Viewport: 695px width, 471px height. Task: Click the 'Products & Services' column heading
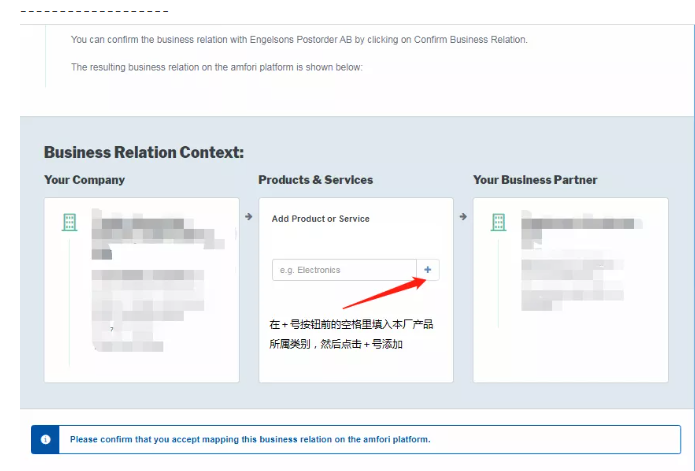315,180
